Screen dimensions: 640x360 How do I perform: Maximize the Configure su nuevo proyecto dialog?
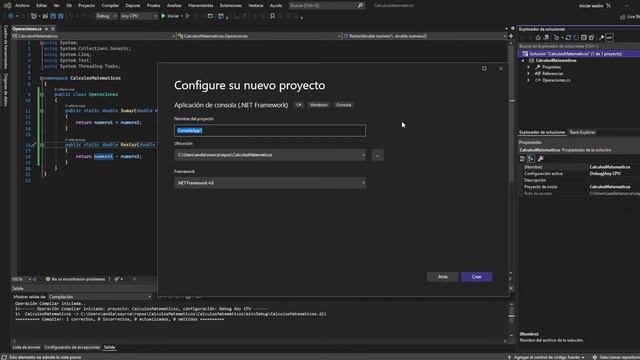click(x=484, y=69)
